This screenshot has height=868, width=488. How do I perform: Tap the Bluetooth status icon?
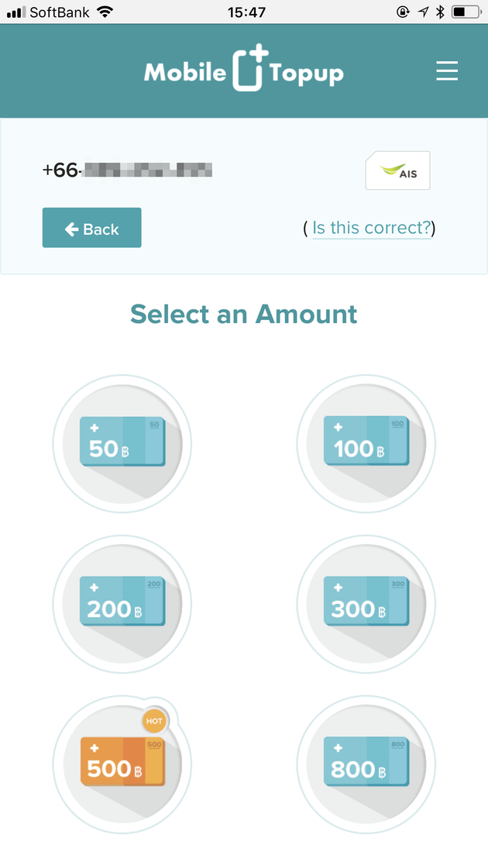tap(440, 12)
